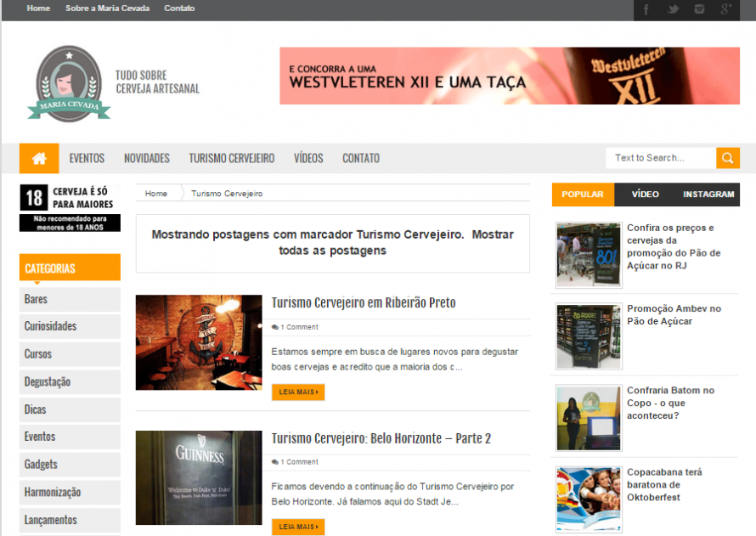Screen dimensions: 756x536
Task: Open the Degustação category
Action: click(x=70, y=381)
